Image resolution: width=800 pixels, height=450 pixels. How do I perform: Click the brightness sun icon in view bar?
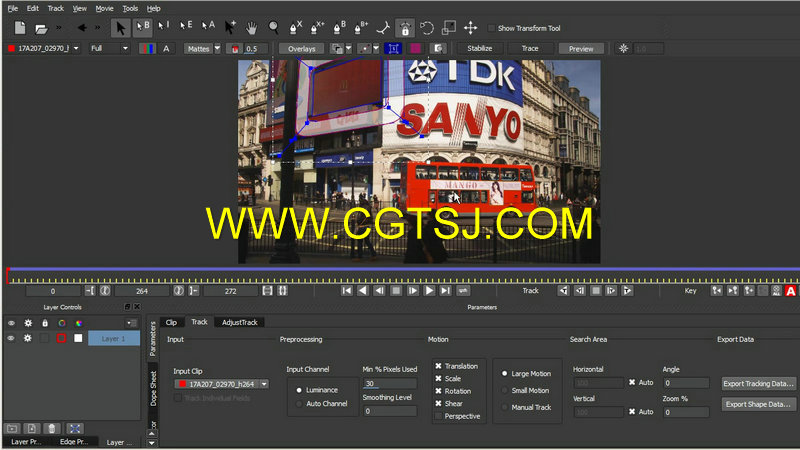point(623,48)
